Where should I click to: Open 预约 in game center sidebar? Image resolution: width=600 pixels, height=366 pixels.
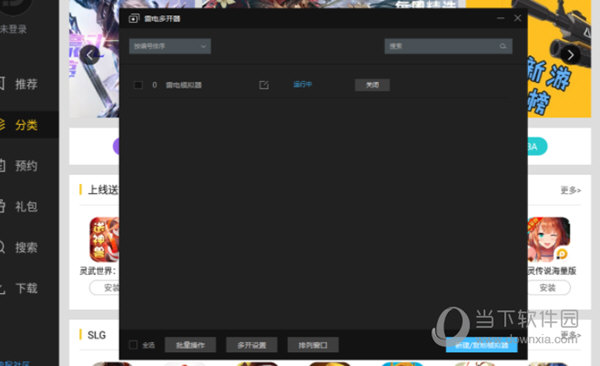26,166
